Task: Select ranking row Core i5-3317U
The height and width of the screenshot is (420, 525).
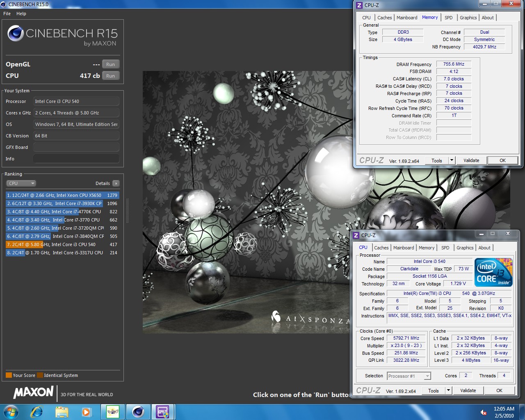Action: pyautogui.click(x=62, y=253)
